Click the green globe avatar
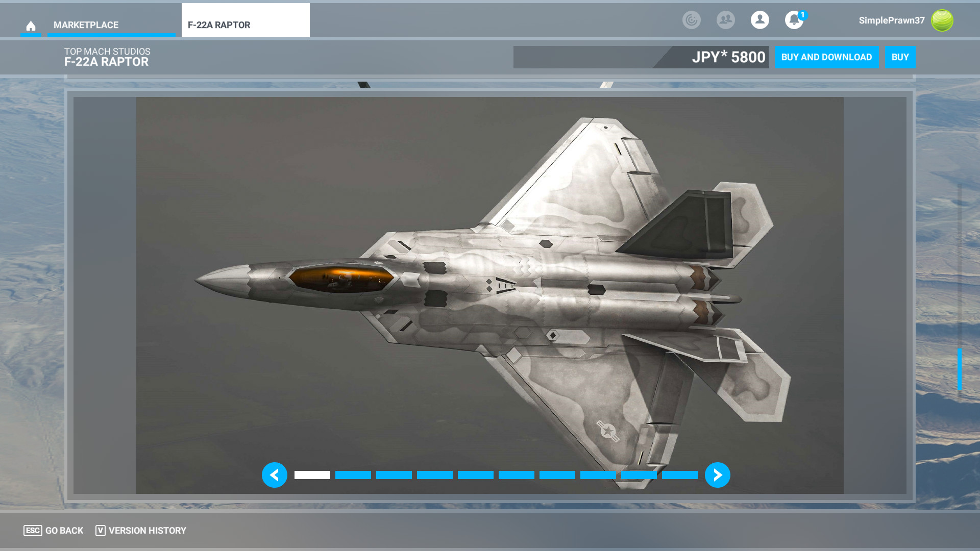Image resolution: width=980 pixels, height=551 pixels. (x=942, y=20)
